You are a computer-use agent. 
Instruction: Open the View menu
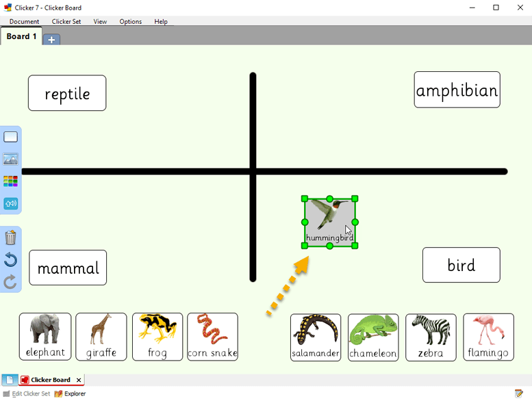(100, 21)
